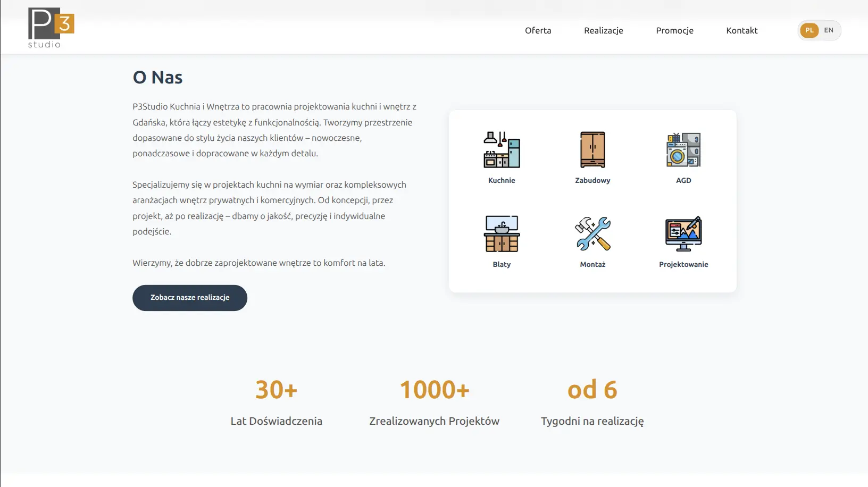Click the O Nas heading
This screenshot has width=868, height=487.
(x=157, y=77)
